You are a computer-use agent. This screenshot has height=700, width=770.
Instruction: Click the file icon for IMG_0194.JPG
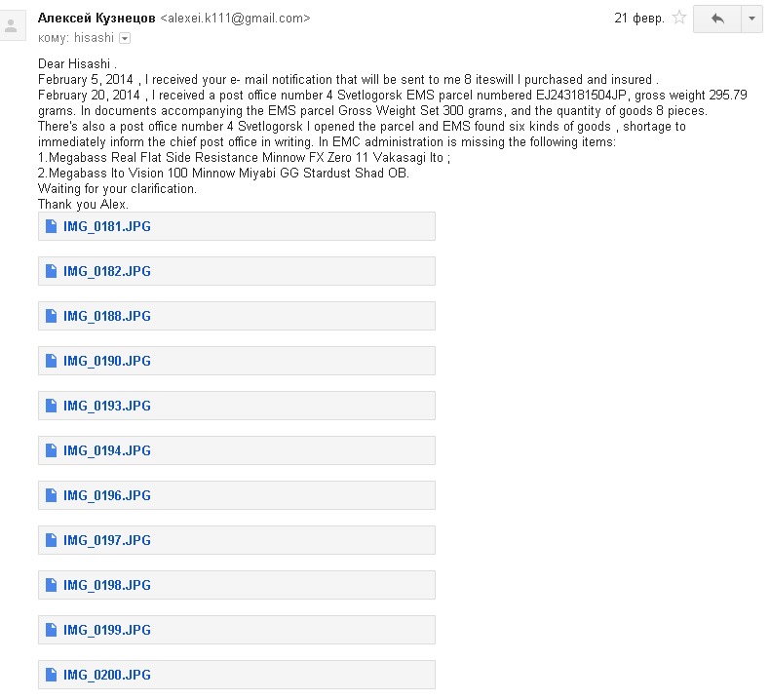[51, 450]
